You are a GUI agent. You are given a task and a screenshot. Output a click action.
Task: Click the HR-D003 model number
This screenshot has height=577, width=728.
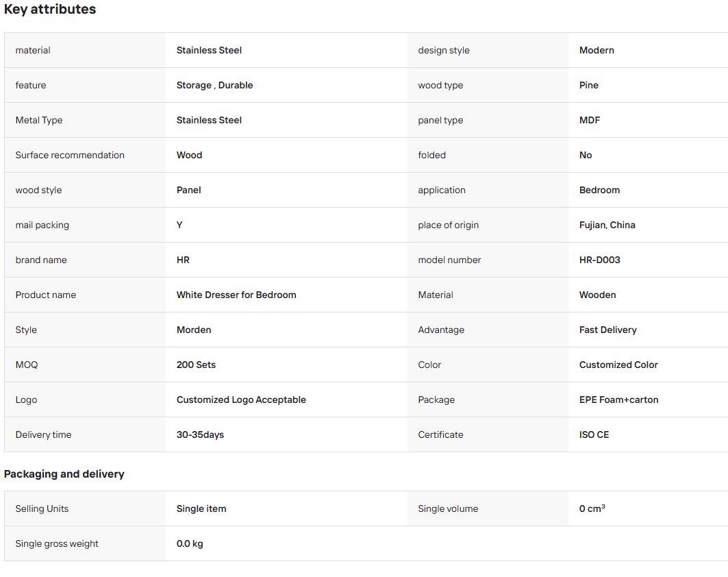click(600, 260)
